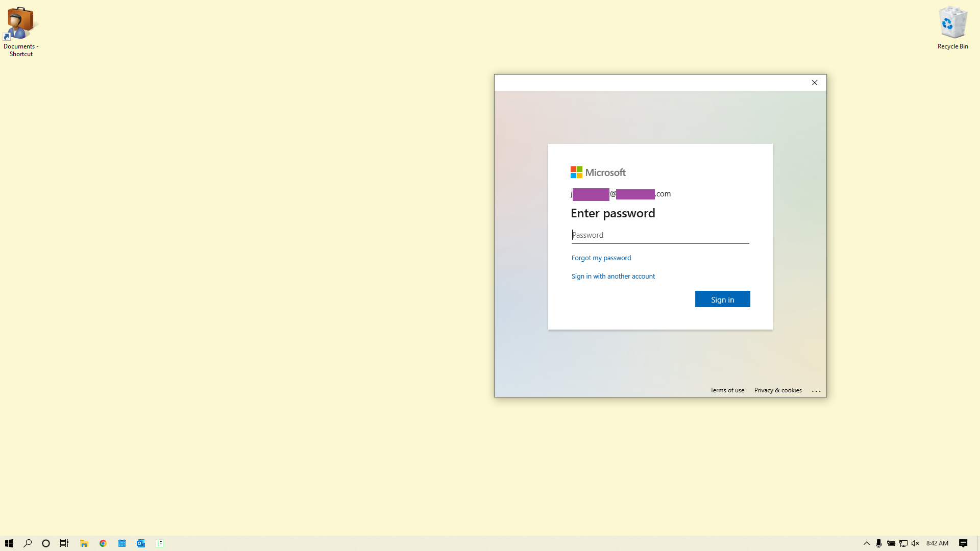
Task: Open Cortana circle icon on taskbar
Action: [x=46, y=543]
